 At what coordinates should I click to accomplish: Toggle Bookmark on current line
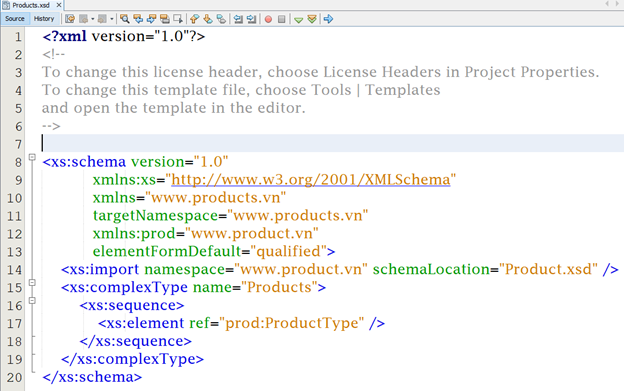[221, 19]
